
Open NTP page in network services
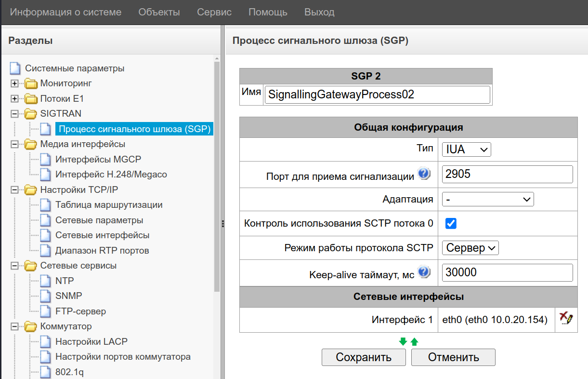pos(65,281)
